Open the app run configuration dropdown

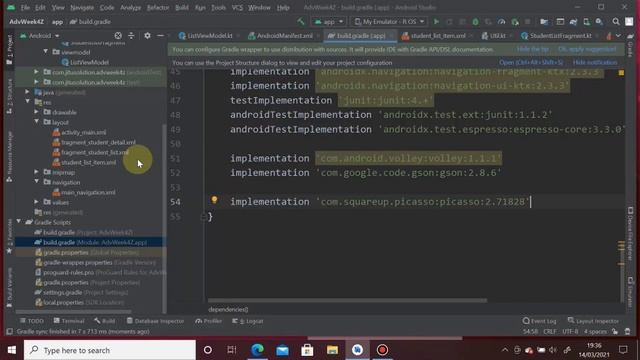pyautogui.click(x=329, y=22)
